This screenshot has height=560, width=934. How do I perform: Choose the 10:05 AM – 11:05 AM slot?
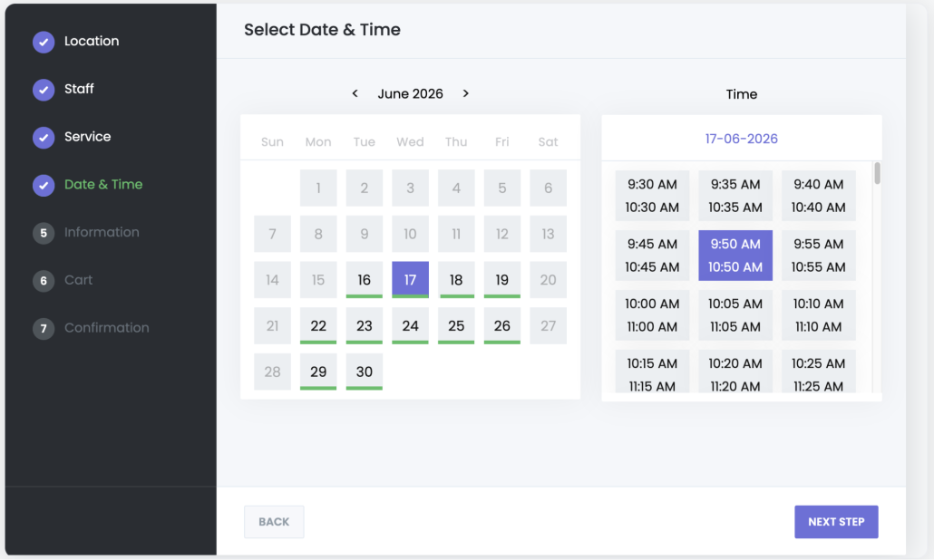click(x=735, y=314)
